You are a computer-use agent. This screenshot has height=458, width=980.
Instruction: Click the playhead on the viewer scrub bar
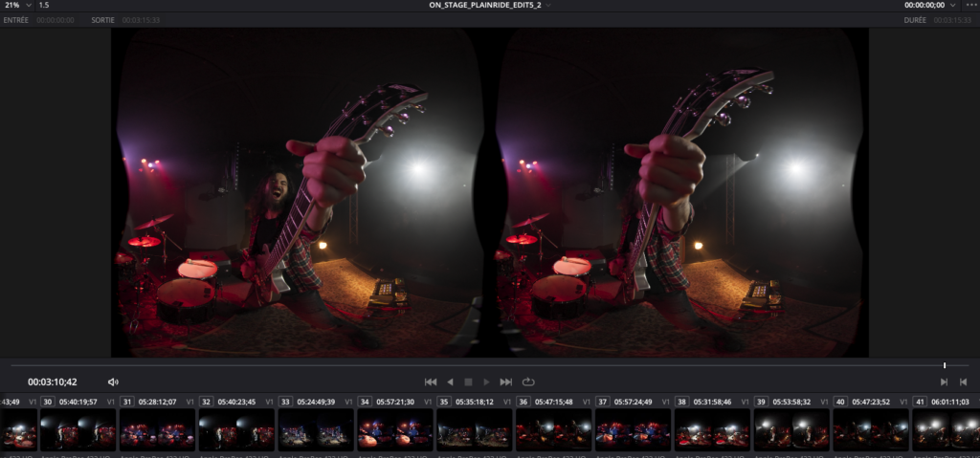click(945, 365)
